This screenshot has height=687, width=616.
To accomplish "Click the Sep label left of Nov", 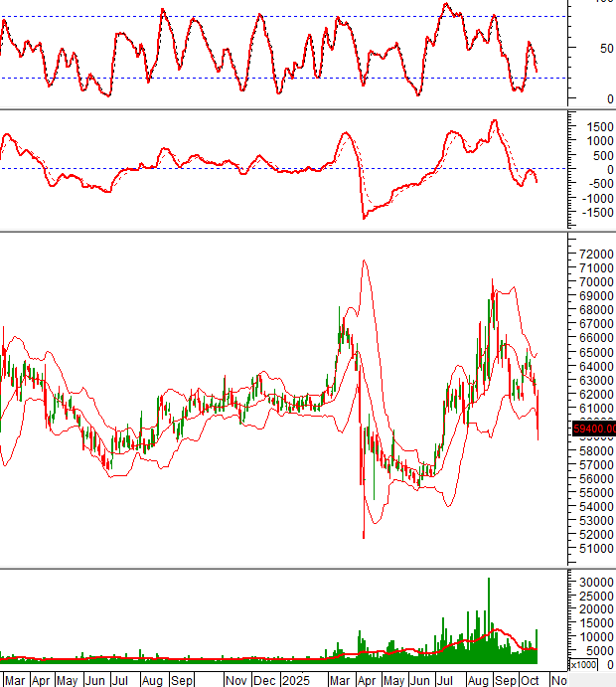I will pyautogui.click(x=182, y=681).
